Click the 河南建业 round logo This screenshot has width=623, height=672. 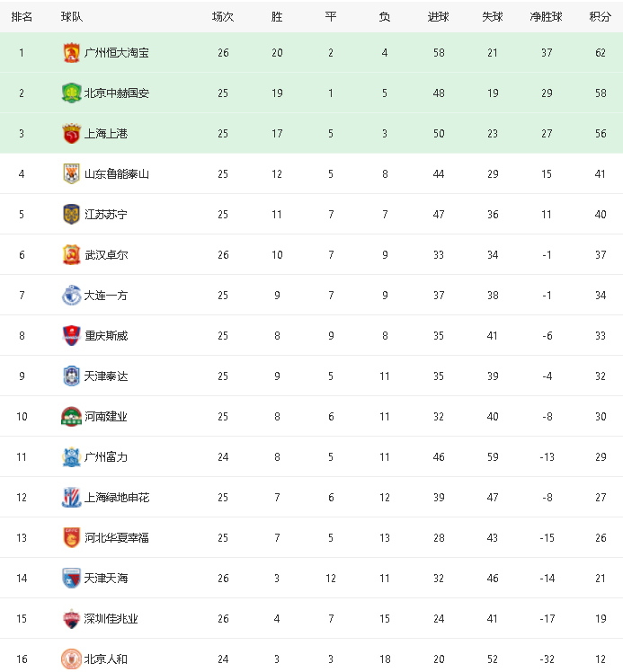pyautogui.click(x=71, y=417)
